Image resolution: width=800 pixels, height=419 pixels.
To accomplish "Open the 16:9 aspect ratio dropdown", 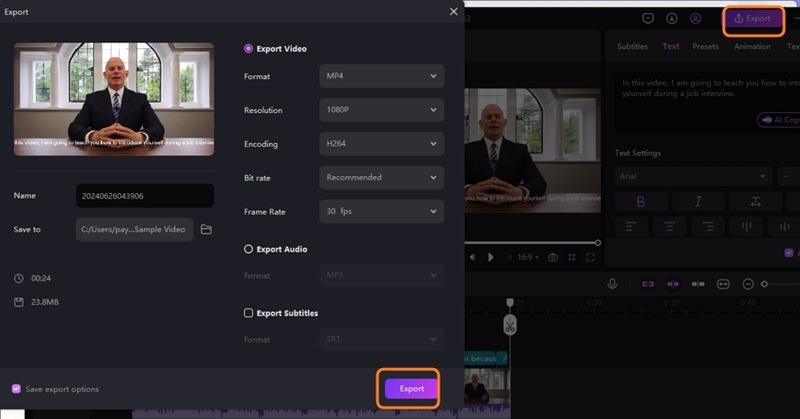I will click(x=528, y=257).
